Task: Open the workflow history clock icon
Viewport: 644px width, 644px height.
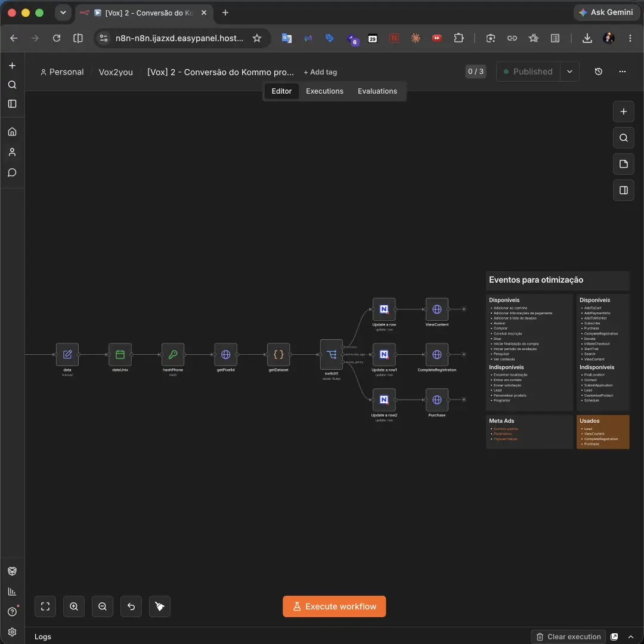Action: pyautogui.click(x=599, y=72)
